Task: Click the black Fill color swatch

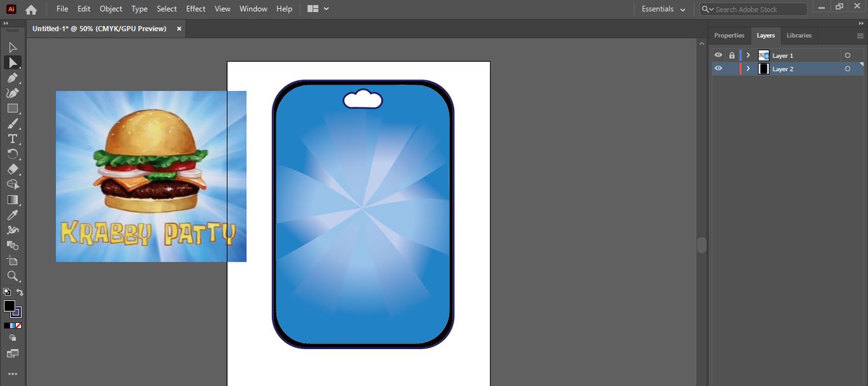Action: pos(10,306)
